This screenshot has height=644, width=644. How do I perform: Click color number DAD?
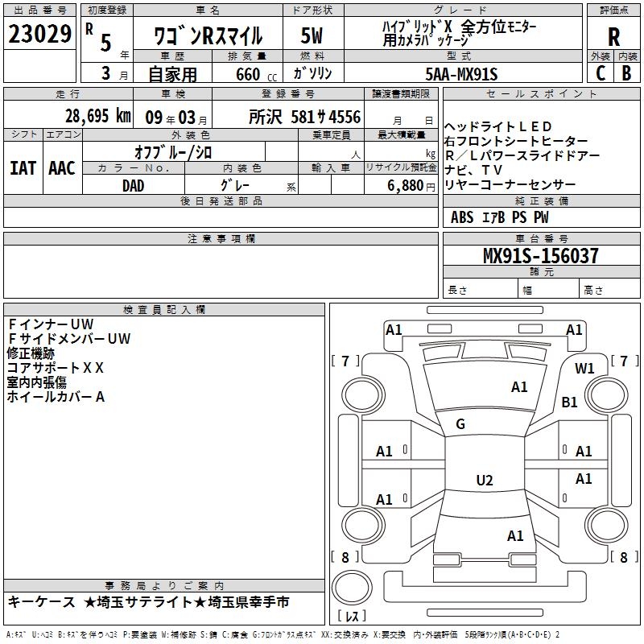[133, 186]
